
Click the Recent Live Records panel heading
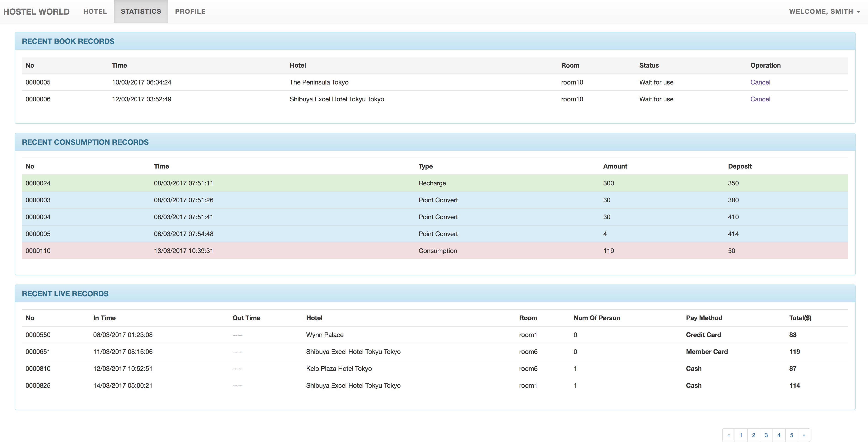65,293
